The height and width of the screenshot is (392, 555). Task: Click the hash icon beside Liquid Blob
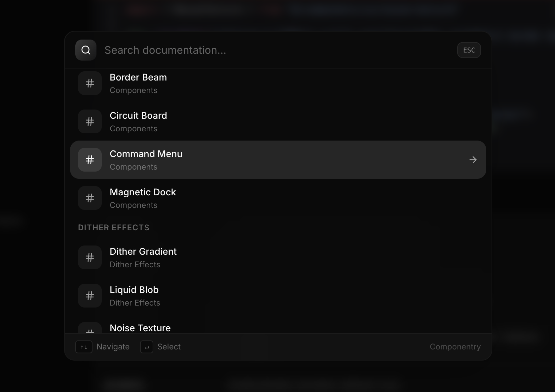pos(90,296)
